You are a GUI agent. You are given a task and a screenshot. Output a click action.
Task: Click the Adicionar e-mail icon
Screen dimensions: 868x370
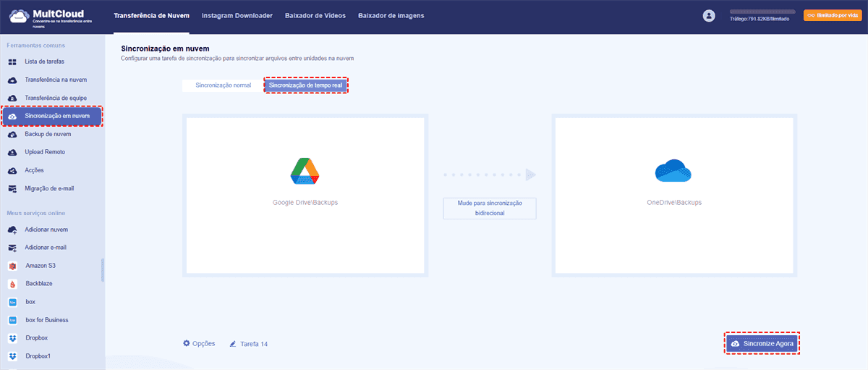12,248
